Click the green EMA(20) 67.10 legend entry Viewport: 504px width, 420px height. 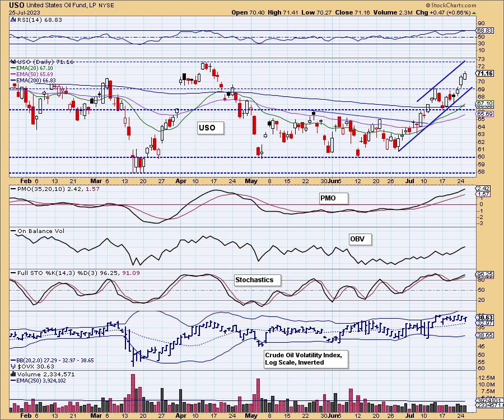32,68
